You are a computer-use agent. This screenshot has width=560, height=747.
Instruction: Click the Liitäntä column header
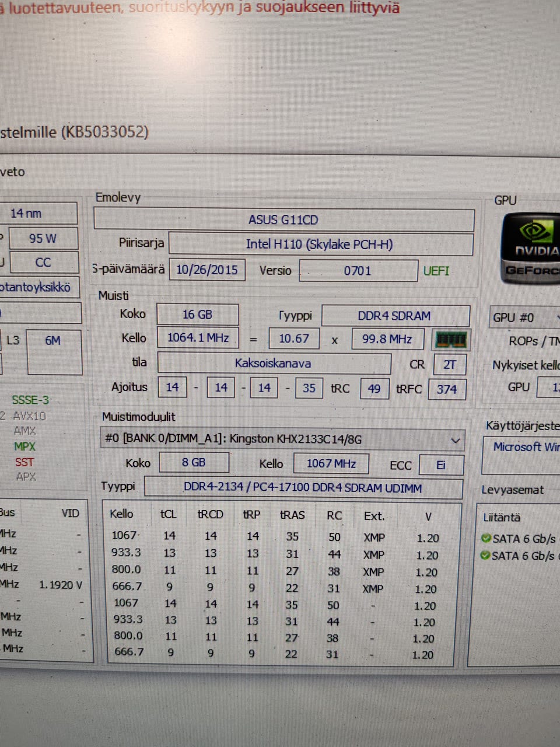pyautogui.click(x=502, y=517)
